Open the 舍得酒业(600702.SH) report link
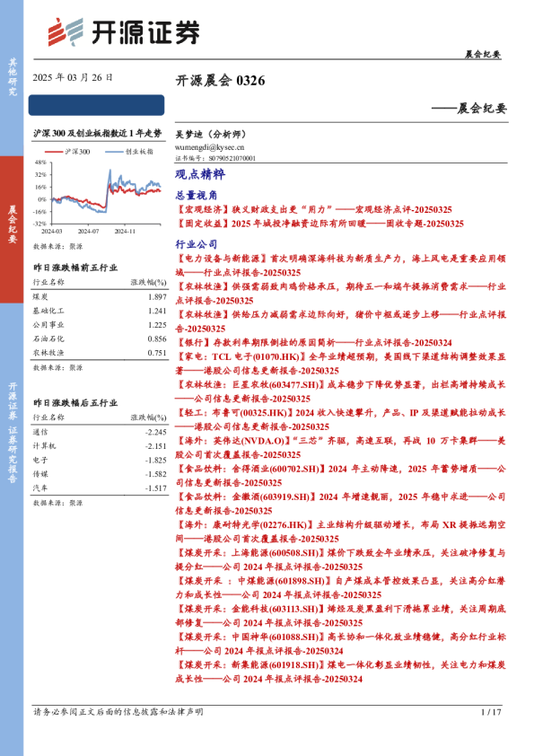Screen dimensions: 534x756 click(x=340, y=475)
